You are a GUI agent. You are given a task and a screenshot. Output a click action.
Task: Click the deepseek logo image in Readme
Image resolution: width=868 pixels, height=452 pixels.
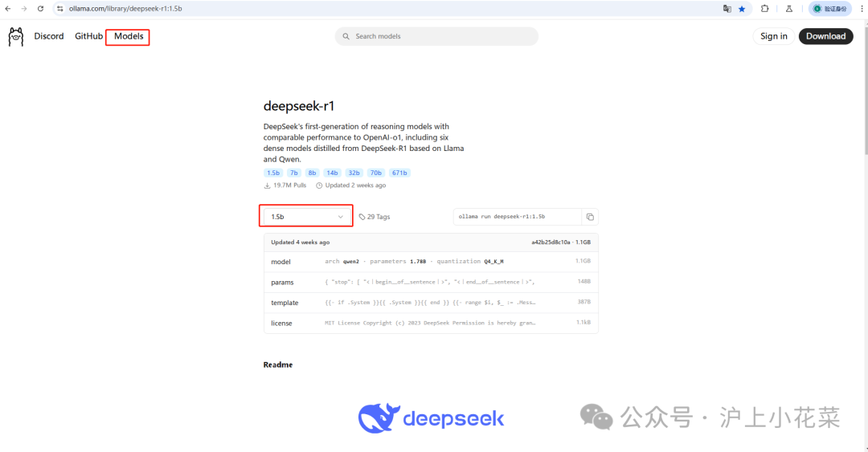(431, 418)
